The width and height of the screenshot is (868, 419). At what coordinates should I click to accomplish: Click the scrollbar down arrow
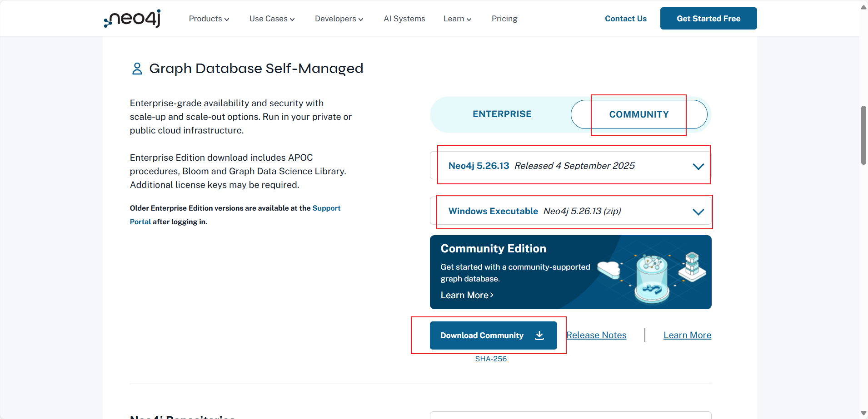[863, 413]
